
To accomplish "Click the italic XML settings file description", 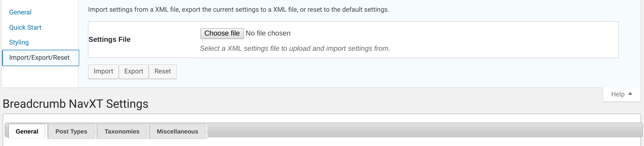I will [295, 48].
